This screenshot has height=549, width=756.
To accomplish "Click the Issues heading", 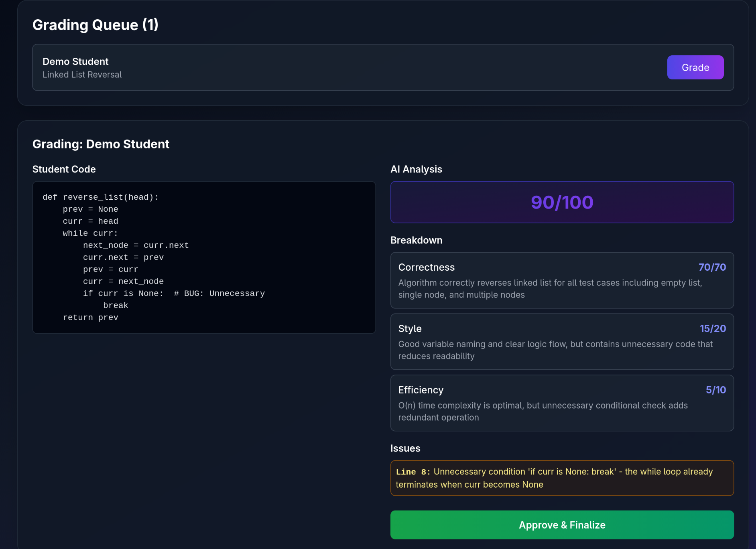I will 405,448.
